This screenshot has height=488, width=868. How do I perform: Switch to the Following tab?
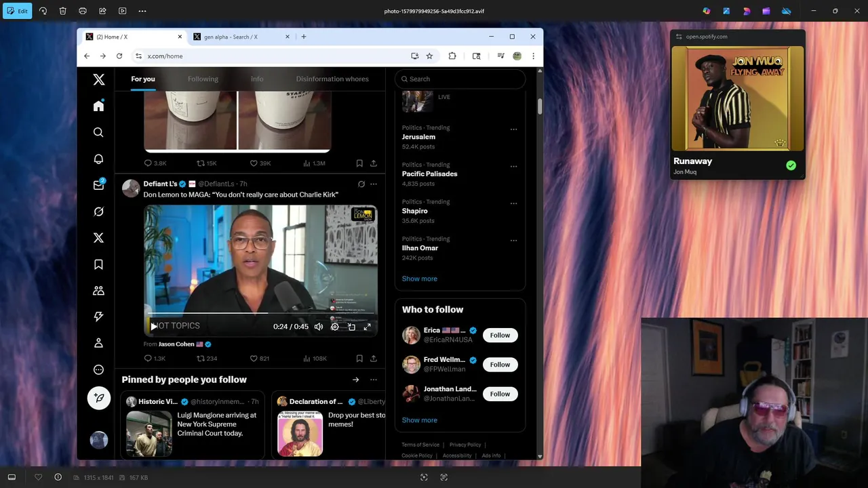(203, 79)
